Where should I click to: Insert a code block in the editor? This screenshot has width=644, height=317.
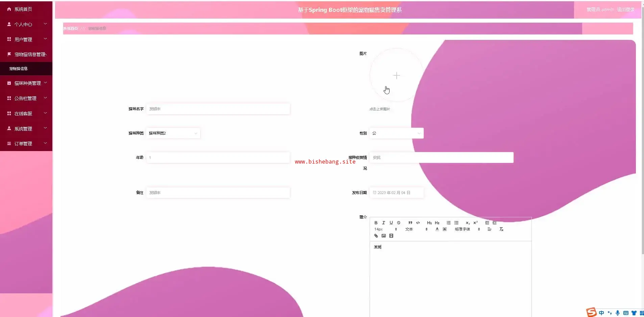point(418,223)
